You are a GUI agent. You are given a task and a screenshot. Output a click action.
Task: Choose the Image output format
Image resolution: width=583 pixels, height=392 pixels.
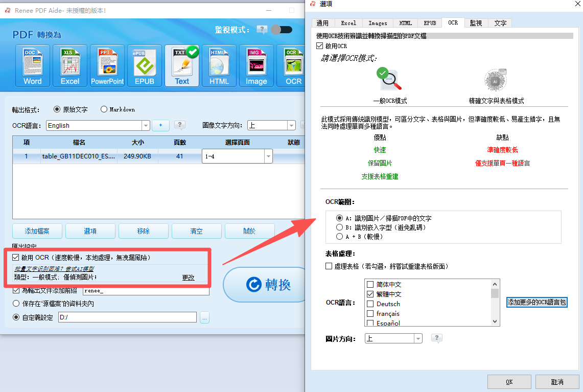point(256,65)
